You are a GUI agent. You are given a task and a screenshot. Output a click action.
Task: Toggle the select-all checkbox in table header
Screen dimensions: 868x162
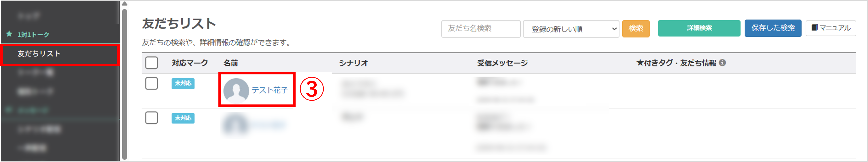151,63
